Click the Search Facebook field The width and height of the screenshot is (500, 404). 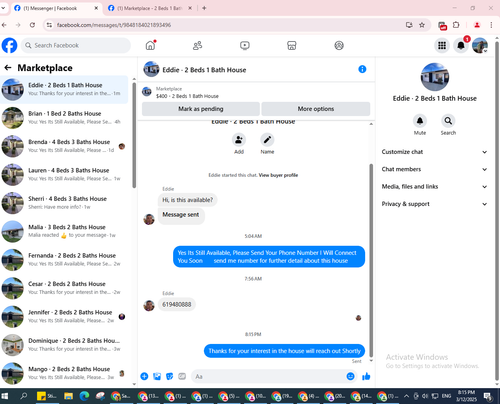[76, 45]
